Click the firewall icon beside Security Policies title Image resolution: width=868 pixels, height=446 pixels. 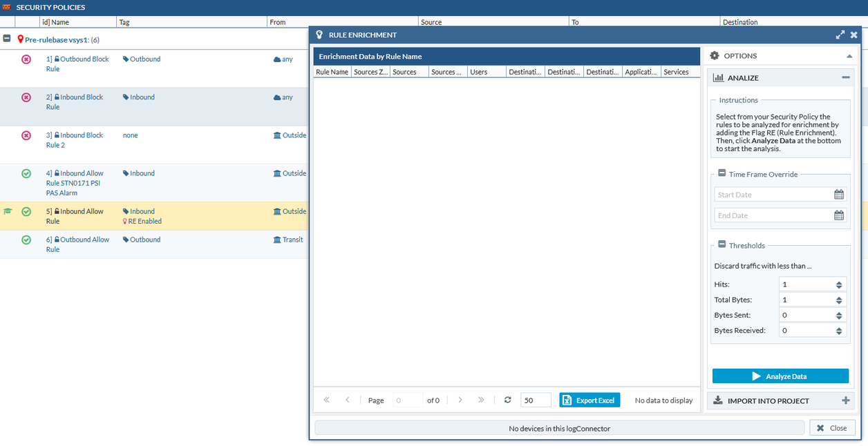click(x=7, y=7)
